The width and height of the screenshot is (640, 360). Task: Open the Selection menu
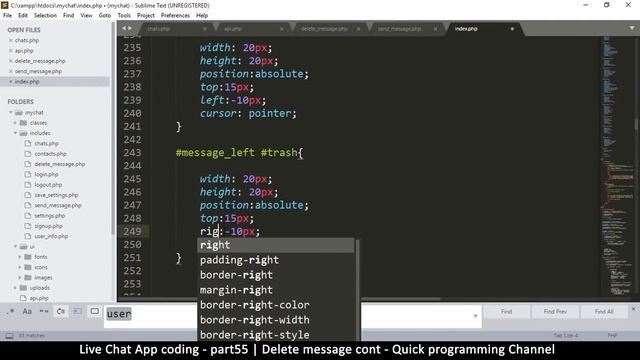click(45, 16)
